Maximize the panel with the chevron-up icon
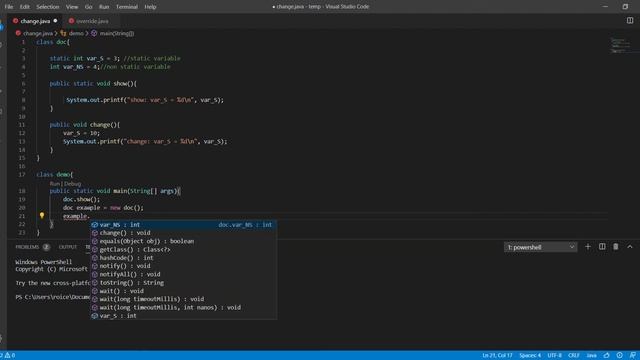 630,247
